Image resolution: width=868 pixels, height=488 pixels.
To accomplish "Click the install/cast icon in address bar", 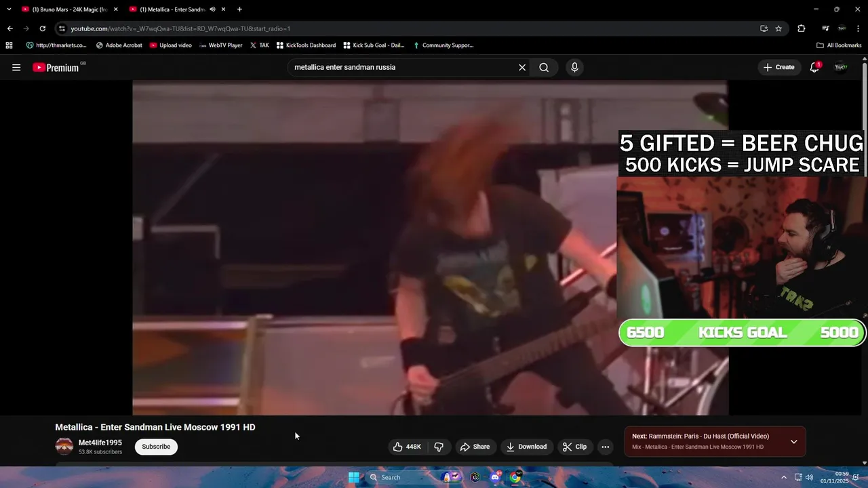I will pyautogui.click(x=764, y=28).
